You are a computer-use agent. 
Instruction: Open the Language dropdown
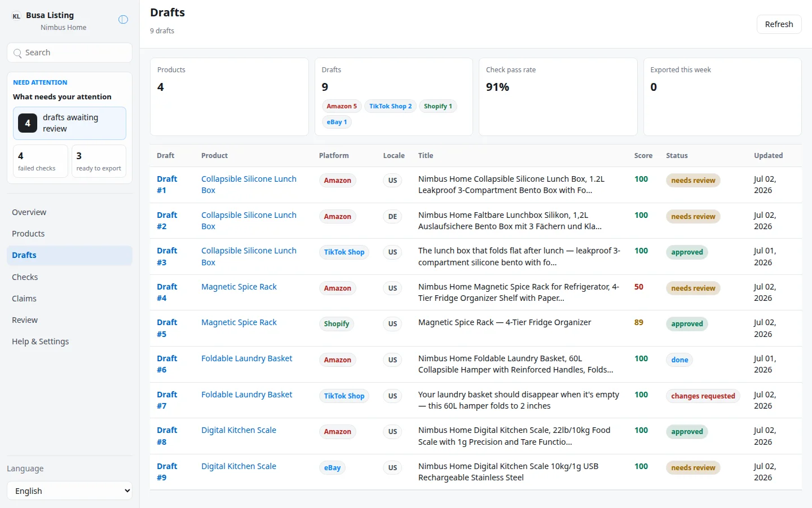point(69,491)
